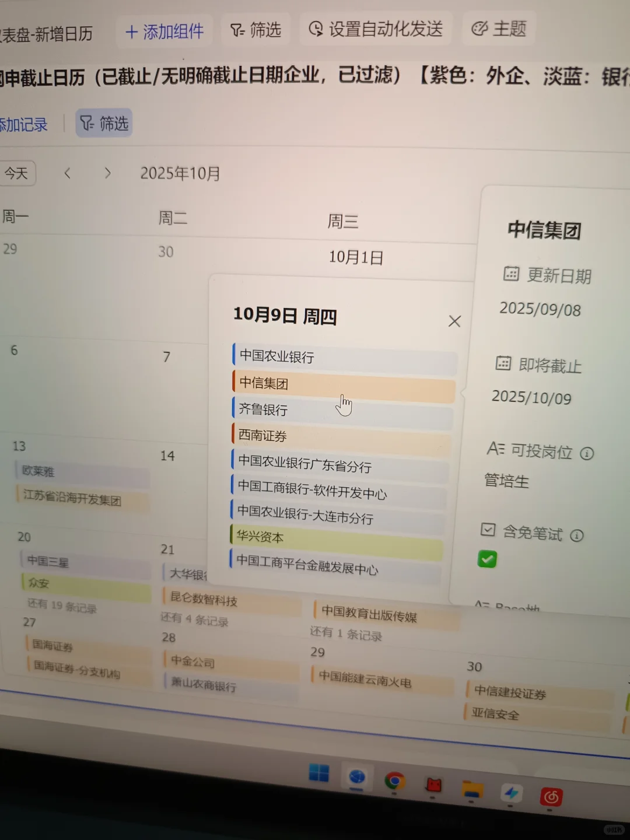The height and width of the screenshot is (840, 630).
Task: Click the 添加组件 button
Action: (164, 32)
